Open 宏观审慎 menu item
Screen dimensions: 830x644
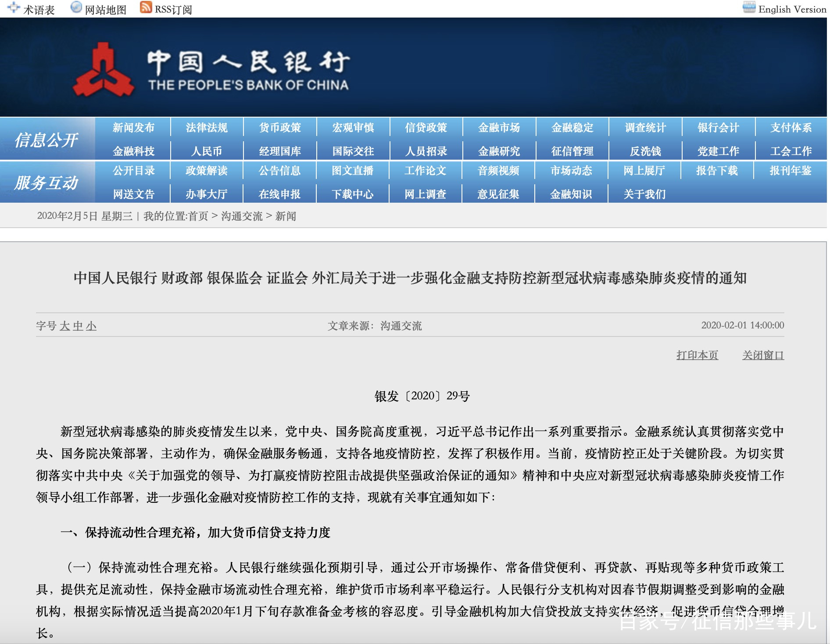[353, 128]
